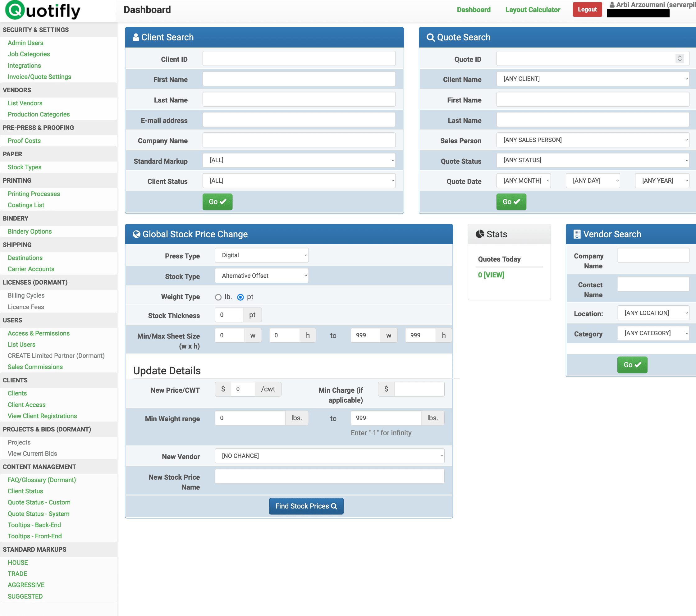Select the pt weight type radio
Image resolution: width=696 pixels, height=616 pixels.
click(x=240, y=297)
